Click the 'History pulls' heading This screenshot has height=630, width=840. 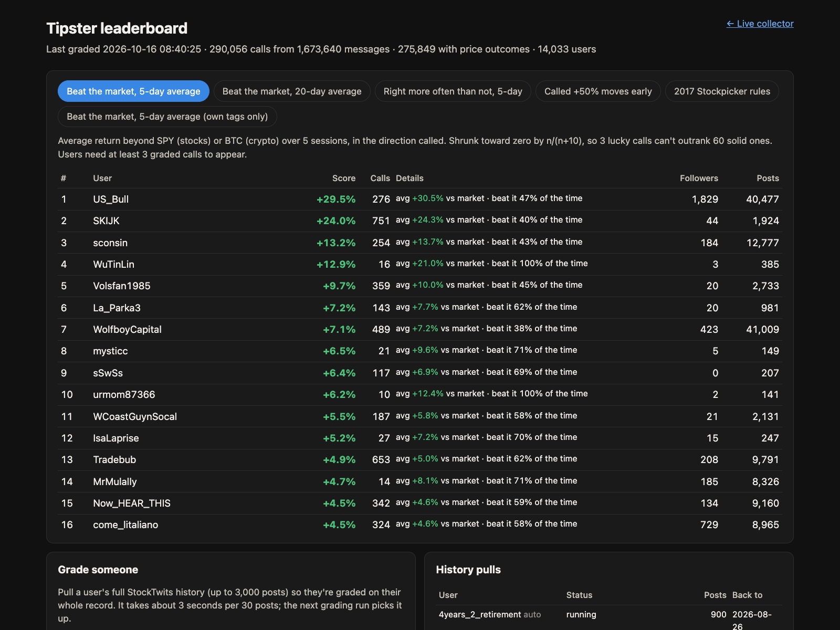click(x=468, y=570)
